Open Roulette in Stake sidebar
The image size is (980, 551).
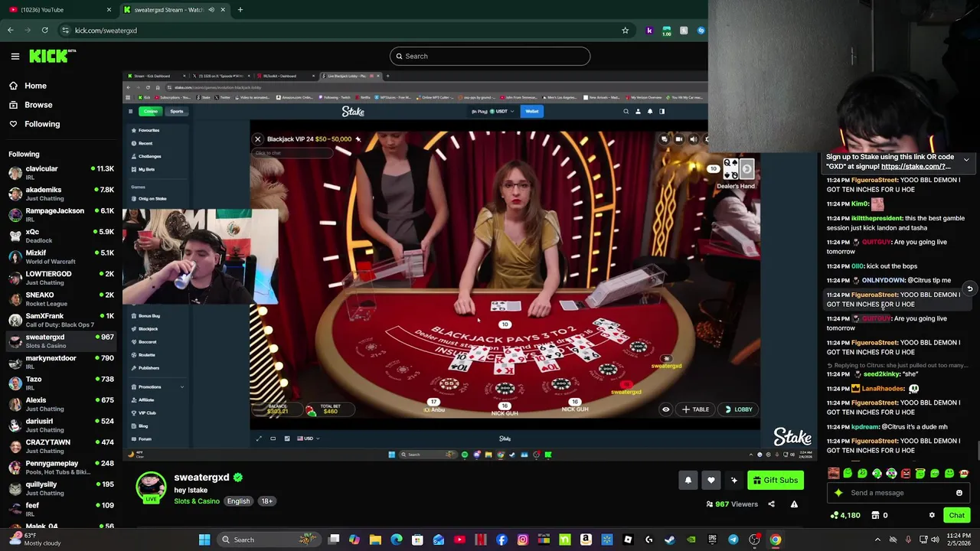pyautogui.click(x=145, y=355)
